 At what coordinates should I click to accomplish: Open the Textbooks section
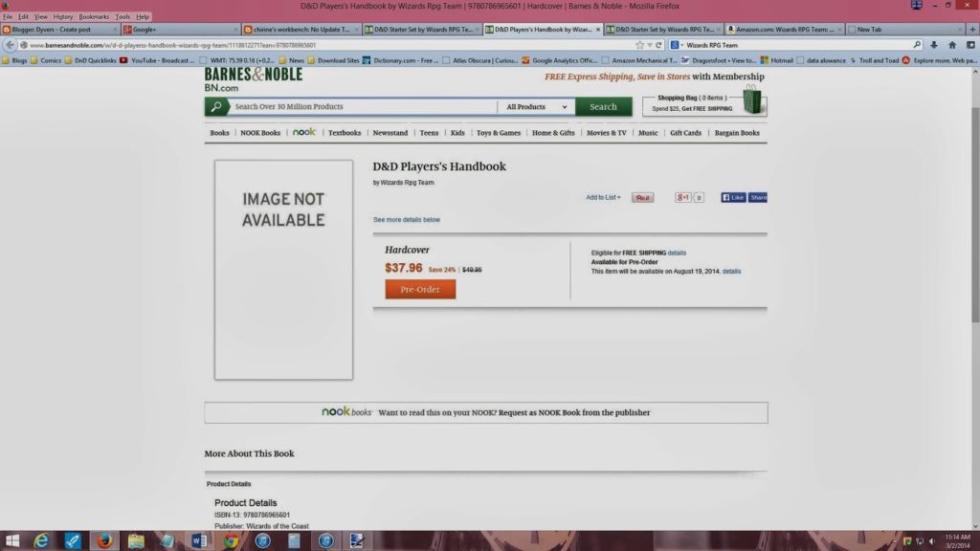pyautogui.click(x=345, y=133)
